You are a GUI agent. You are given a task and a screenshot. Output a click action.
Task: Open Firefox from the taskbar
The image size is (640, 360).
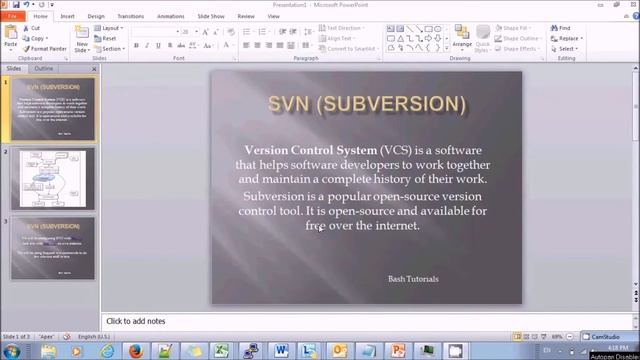(x=136, y=351)
